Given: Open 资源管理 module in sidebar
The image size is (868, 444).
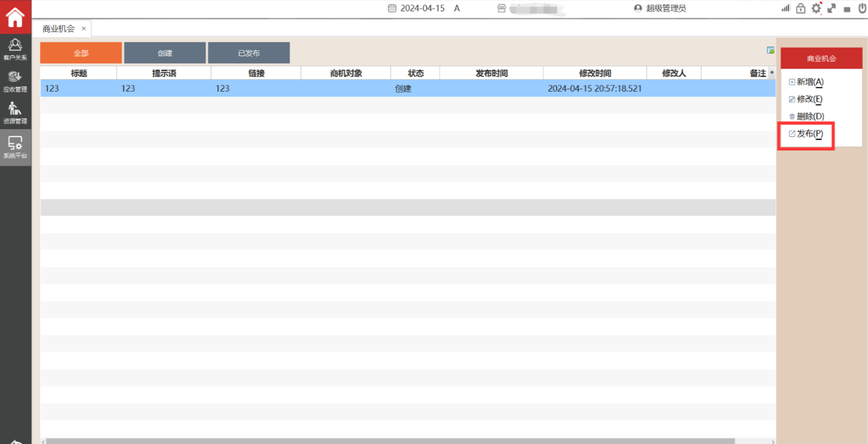Looking at the screenshot, I should (x=15, y=113).
